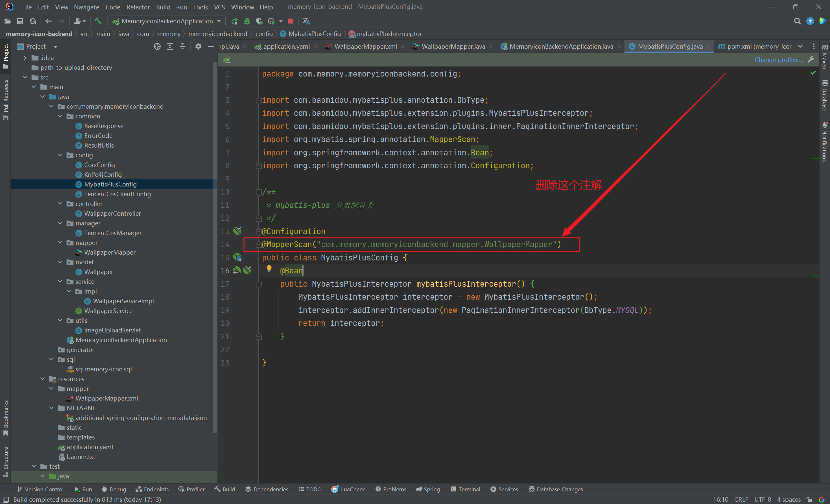Click Change profiles link in editor
This screenshot has width=830, height=504.
[x=778, y=59]
